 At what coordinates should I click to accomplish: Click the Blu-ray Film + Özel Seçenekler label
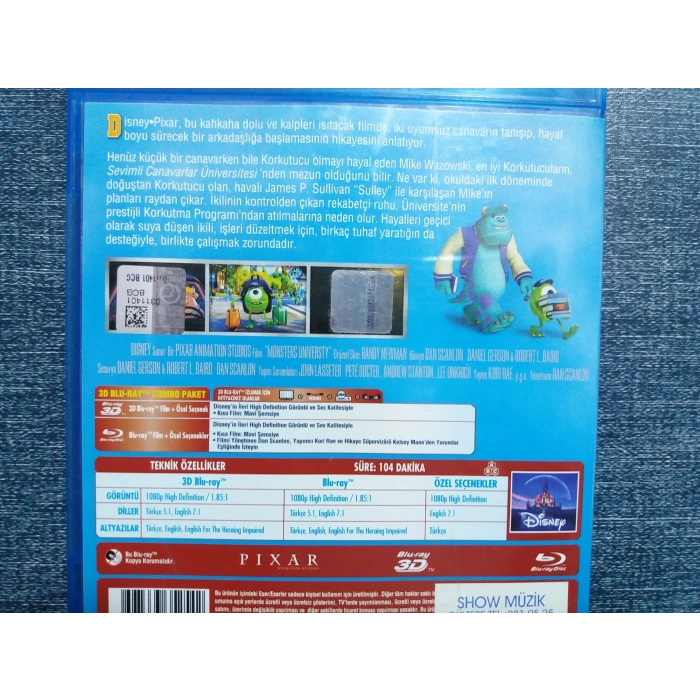click(x=169, y=435)
